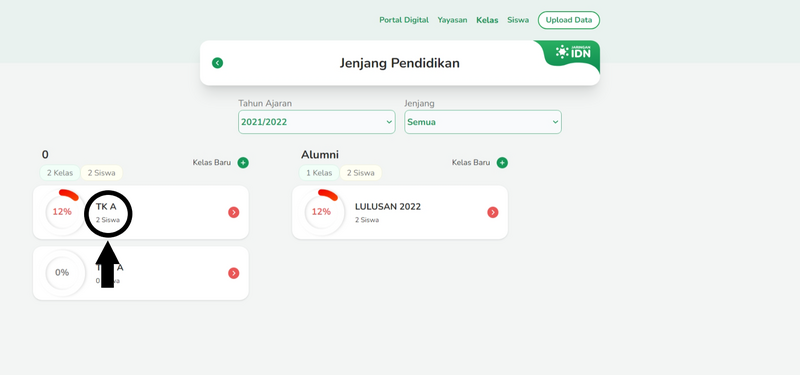Click Kelas Baru label in Alumni section
Screen dimensions: 800x375
coord(471,163)
